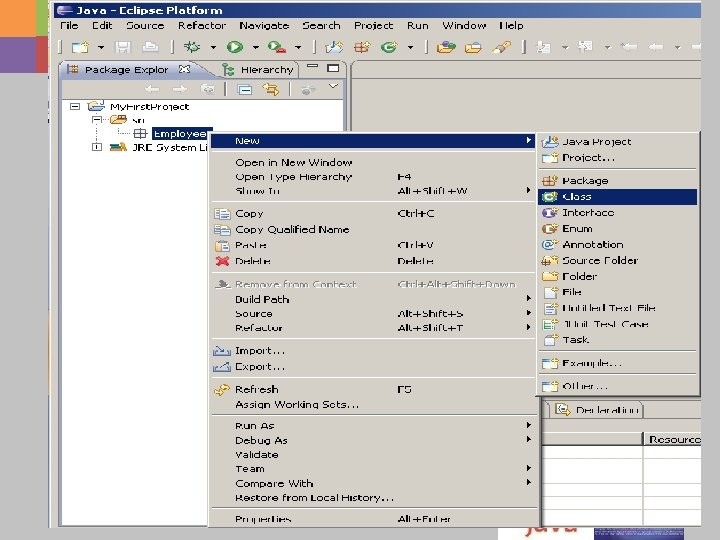Click the Open Type toolbar icon
Viewport: 720px width, 540px height.
tap(446, 47)
